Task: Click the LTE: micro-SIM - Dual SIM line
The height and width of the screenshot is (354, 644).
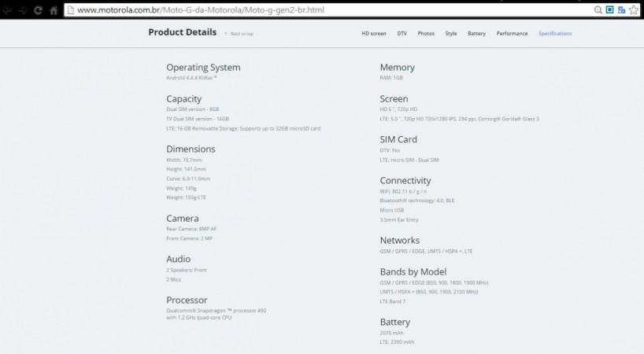Action: point(409,160)
